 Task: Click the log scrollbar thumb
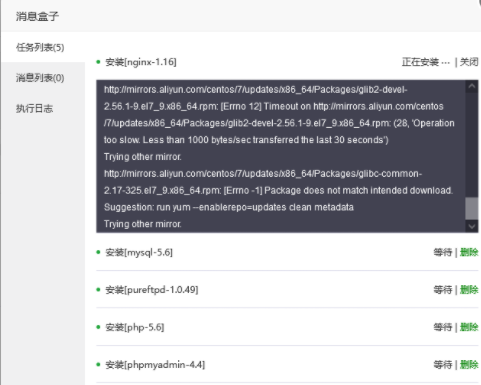pos(472,208)
